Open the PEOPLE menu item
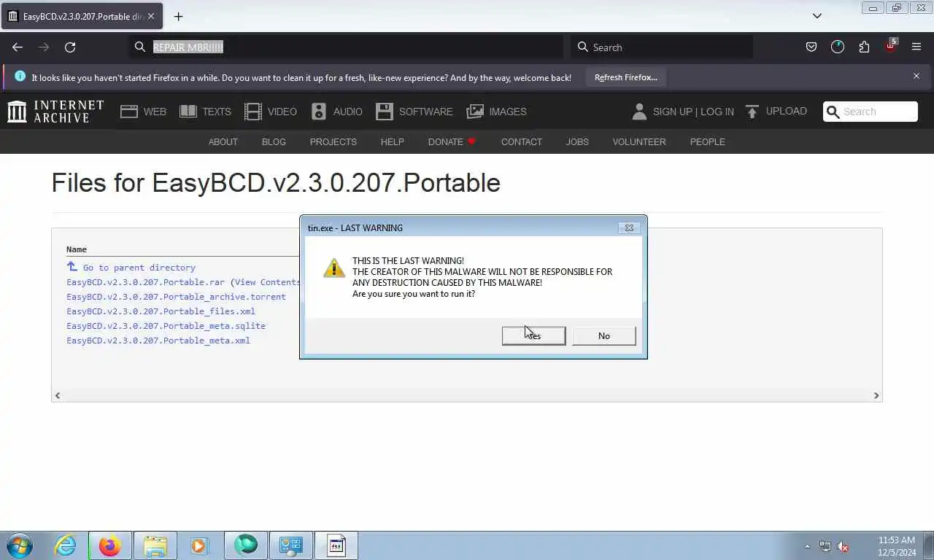The height and width of the screenshot is (560, 934). [x=708, y=141]
